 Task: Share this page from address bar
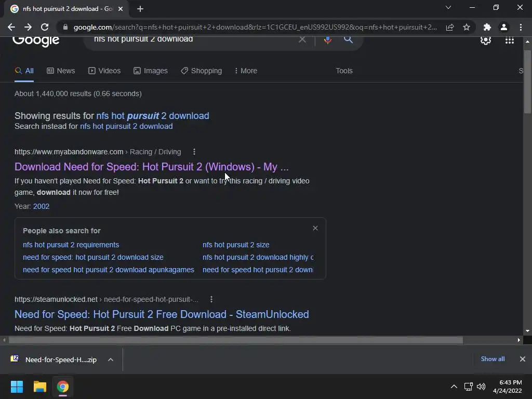point(450,27)
